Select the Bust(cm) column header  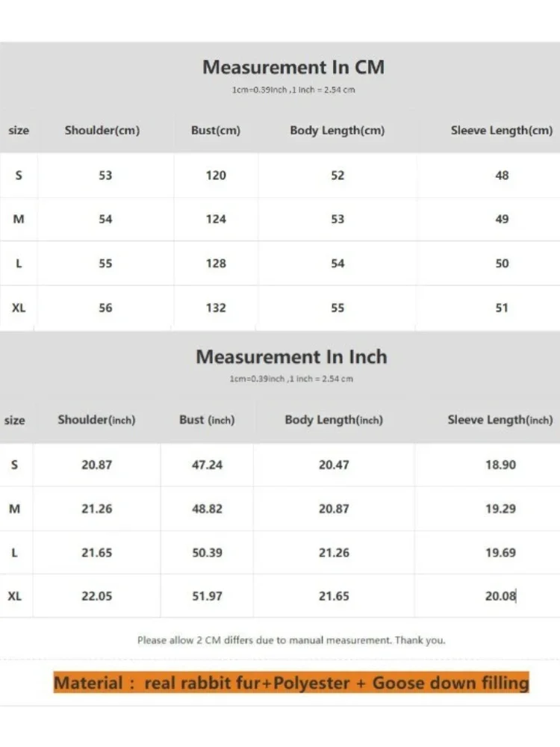[x=216, y=131]
